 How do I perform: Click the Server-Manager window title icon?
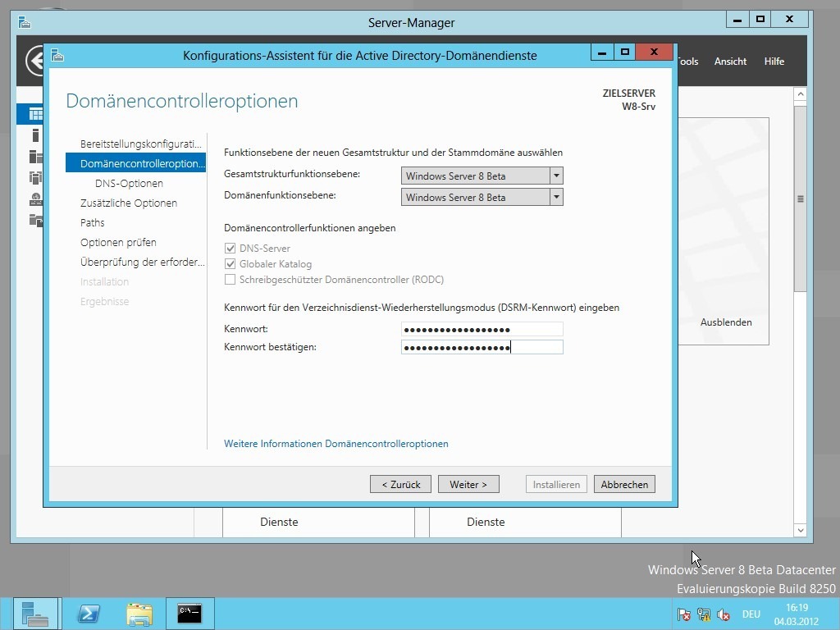pyautogui.click(x=25, y=22)
